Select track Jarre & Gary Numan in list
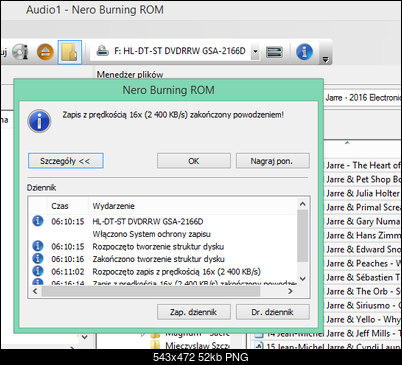Screen dimensions: 402x365 pos(363,221)
